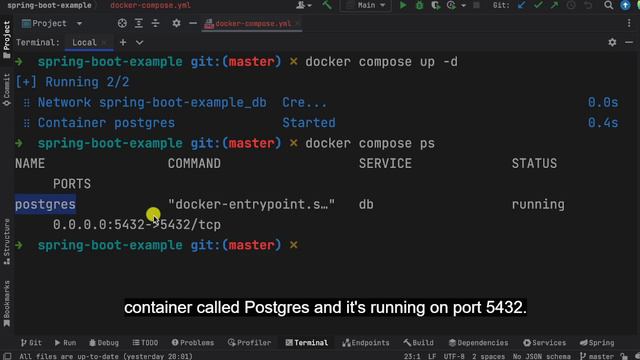
Task: Click the 0.0.0.0:5432->5432/tcp port text
Action: (137, 224)
